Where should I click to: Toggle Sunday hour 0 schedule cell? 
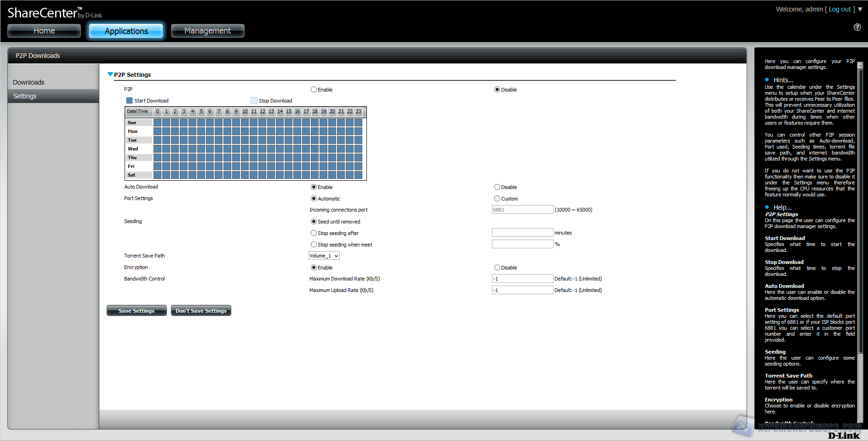(x=157, y=123)
